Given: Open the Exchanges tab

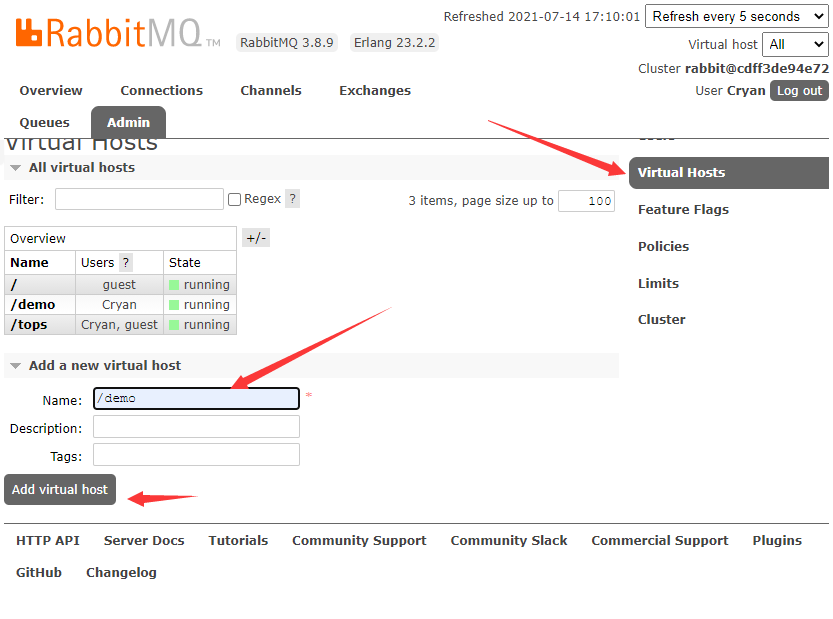Looking at the screenshot, I should [375, 90].
